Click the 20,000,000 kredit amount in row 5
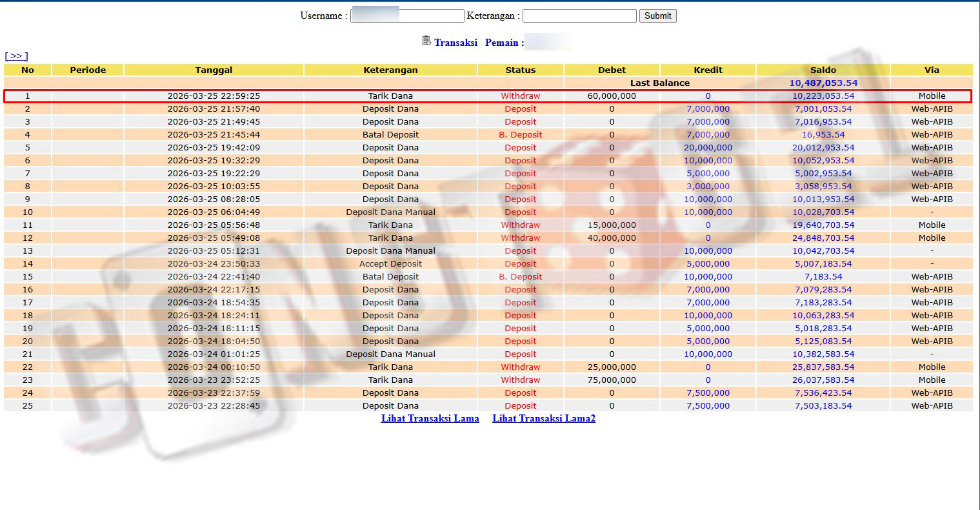This screenshot has height=510, width=980. click(x=708, y=147)
